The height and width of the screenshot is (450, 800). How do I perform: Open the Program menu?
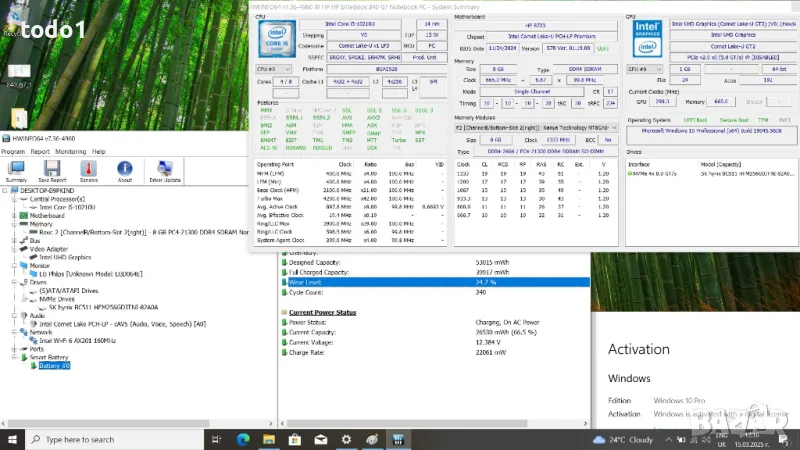pos(13,151)
